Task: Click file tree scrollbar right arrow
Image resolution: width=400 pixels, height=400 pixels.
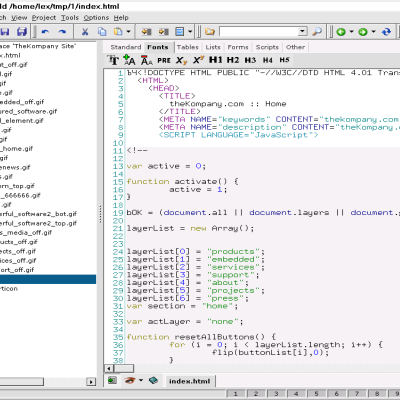Action: pos(91,382)
